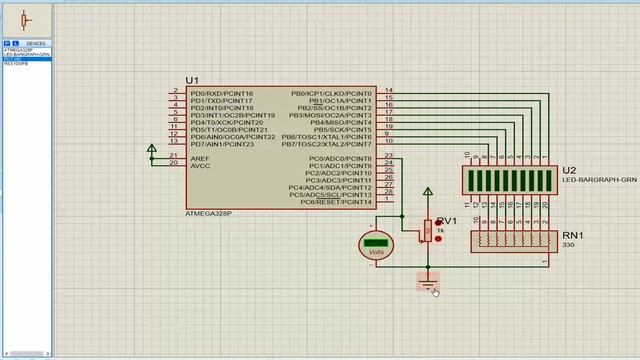Select the highlighted POT-HG device
This screenshot has height=360, width=640.
point(27,59)
